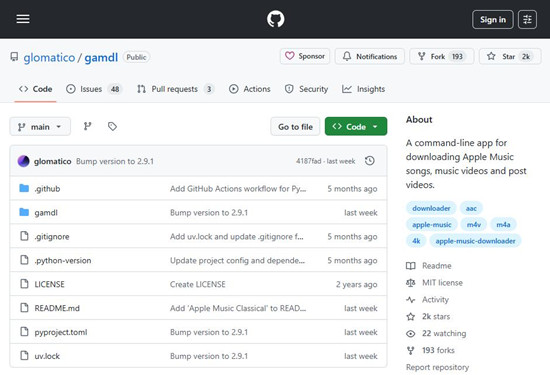Screen dimensions: 550x375
Task: Open the gamdl repository link
Action: coord(101,57)
